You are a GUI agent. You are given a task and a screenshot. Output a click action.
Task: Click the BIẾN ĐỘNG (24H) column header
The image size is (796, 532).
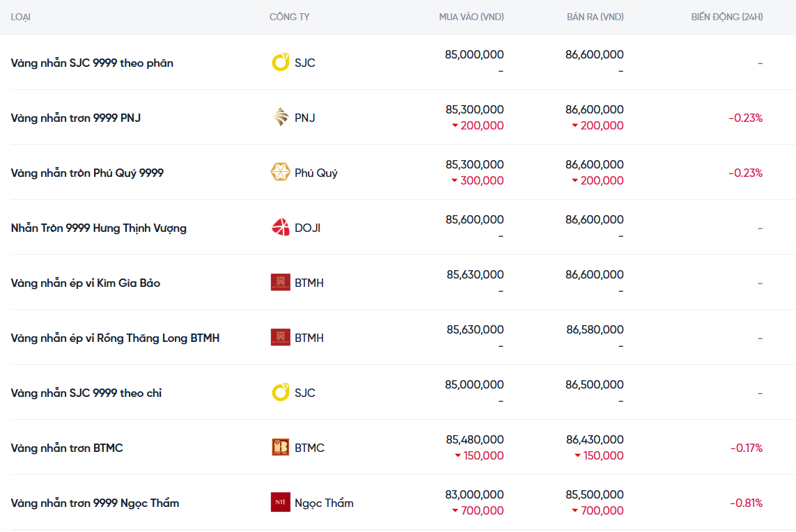click(x=727, y=17)
